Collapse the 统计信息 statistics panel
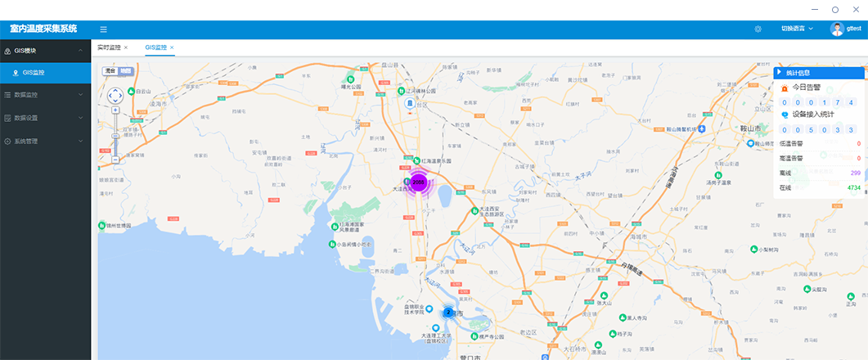Image resolution: width=868 pixels, height=360 pixels. [x=780, y=73]
